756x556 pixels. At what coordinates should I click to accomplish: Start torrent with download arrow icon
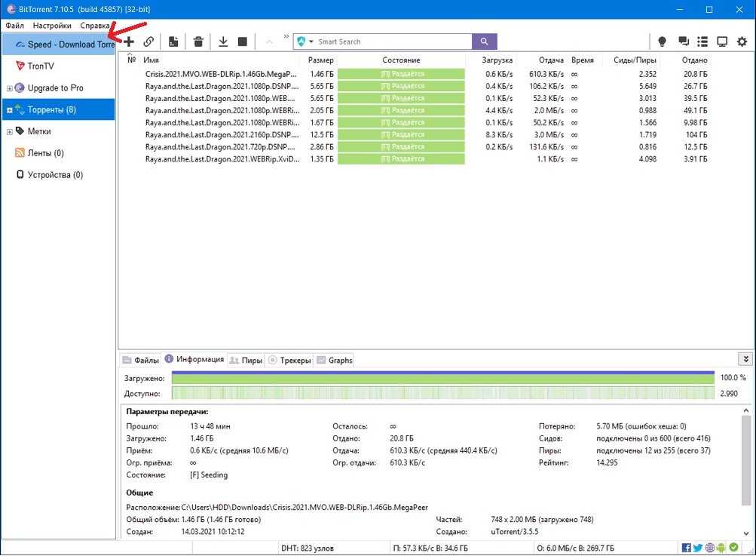pos(223,41)
